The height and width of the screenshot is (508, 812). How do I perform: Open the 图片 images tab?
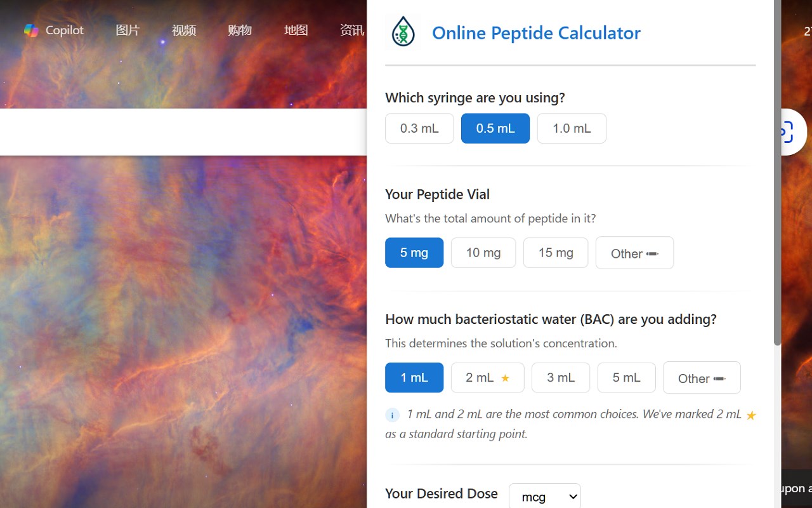pyautogui.click(x=128, y=30)
